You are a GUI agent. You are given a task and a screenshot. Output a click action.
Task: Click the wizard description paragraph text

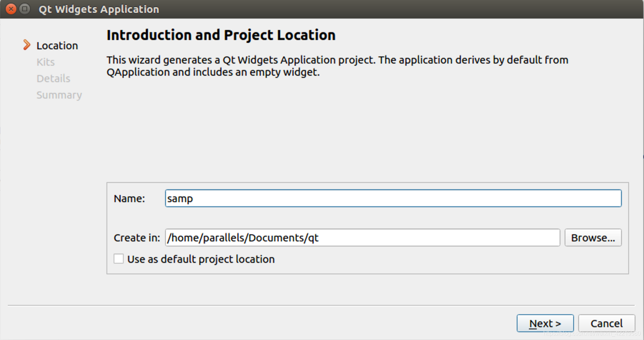click(x=337, y=66)
